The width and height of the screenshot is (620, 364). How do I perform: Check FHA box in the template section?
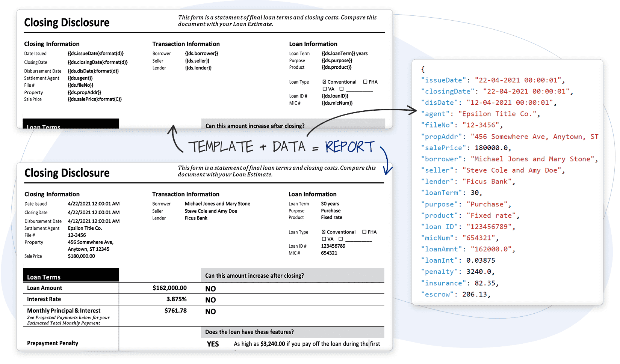[x=365, y=81]
